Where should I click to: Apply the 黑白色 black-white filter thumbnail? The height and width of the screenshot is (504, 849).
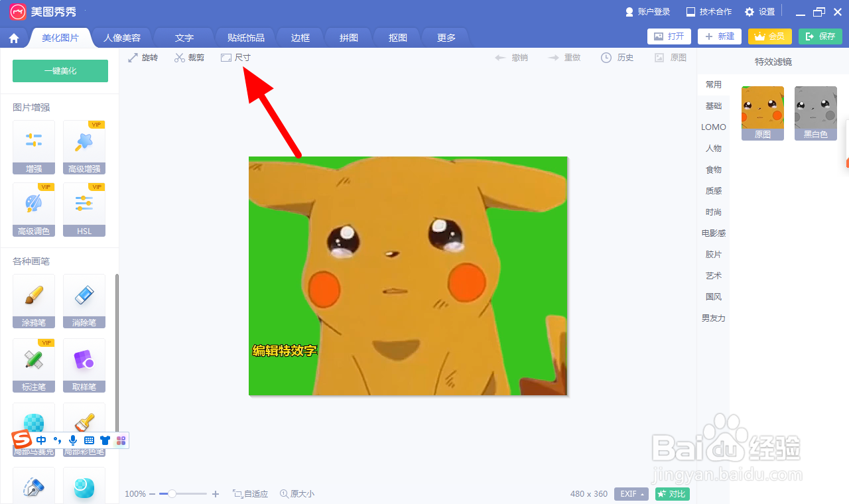[x=815, y=111]
